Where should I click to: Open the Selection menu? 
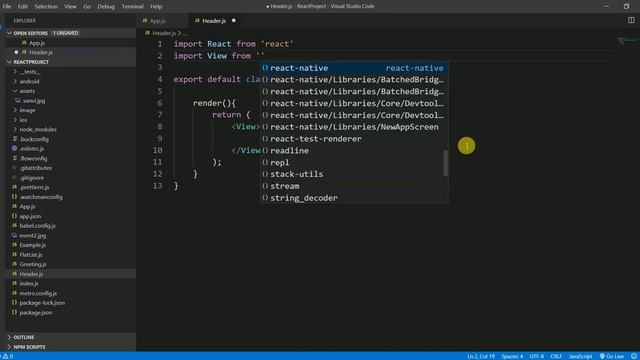click(46, 7)
